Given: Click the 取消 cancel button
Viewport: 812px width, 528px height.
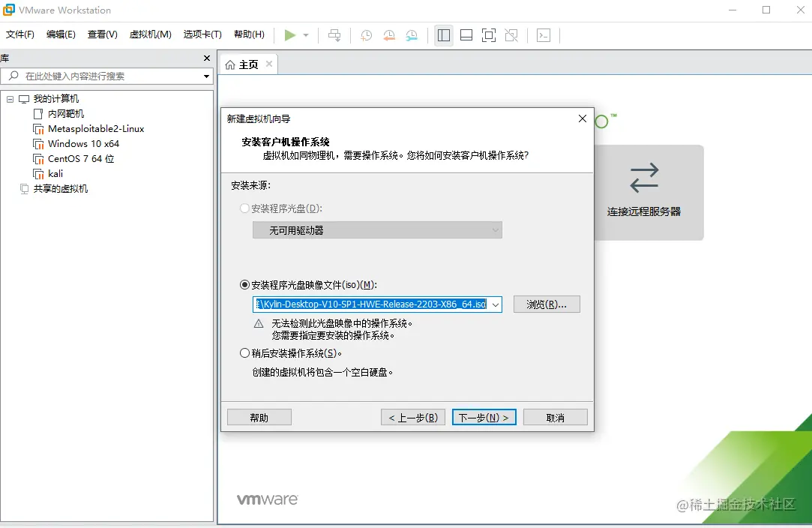Looking at the screenshot, I should 556,417.
